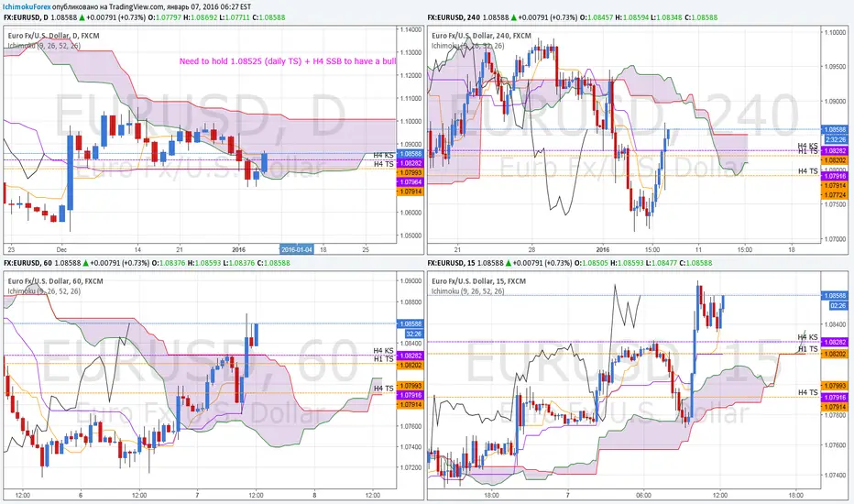
Task: Click the highlighted 2016-01-04 date marker
Action: 297,249
